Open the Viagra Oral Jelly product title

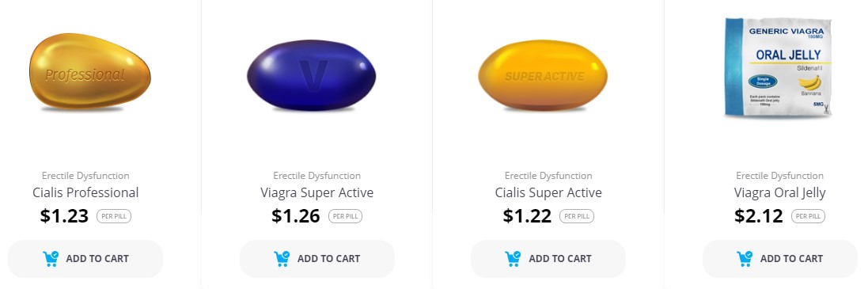pos(780,192)
